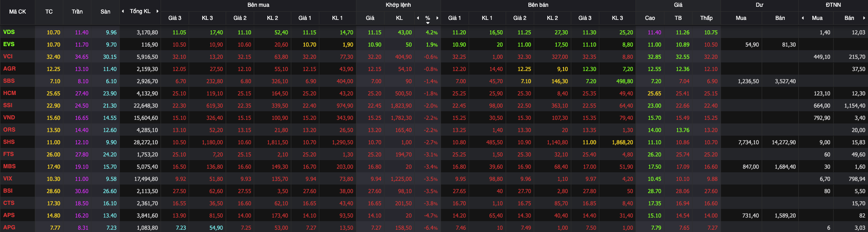Viewport: 868px width, 232px height.
Task: Click SBS Dư Mua value 1,236,50
Action: coord(748,81)
